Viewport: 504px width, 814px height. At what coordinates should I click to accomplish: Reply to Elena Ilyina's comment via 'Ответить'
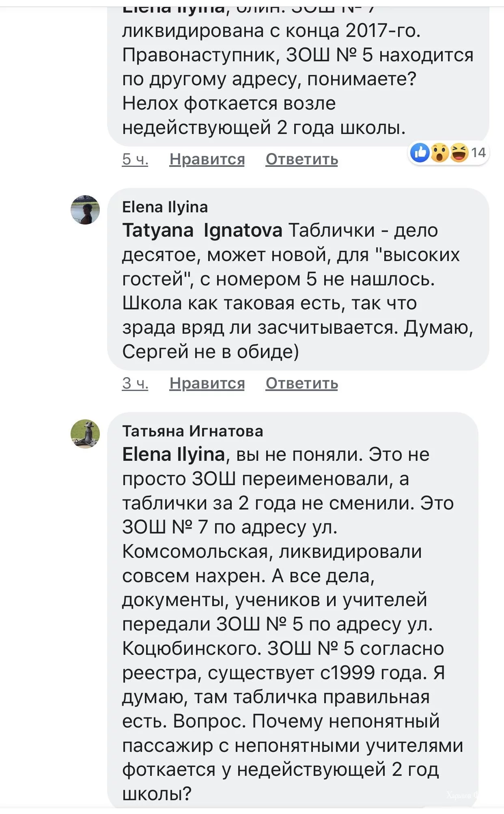point(302,383)
